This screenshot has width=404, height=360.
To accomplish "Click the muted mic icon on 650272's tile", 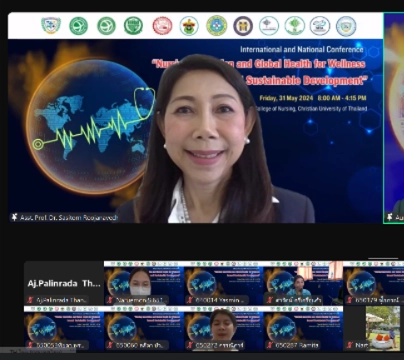I will tap(190, 345).
